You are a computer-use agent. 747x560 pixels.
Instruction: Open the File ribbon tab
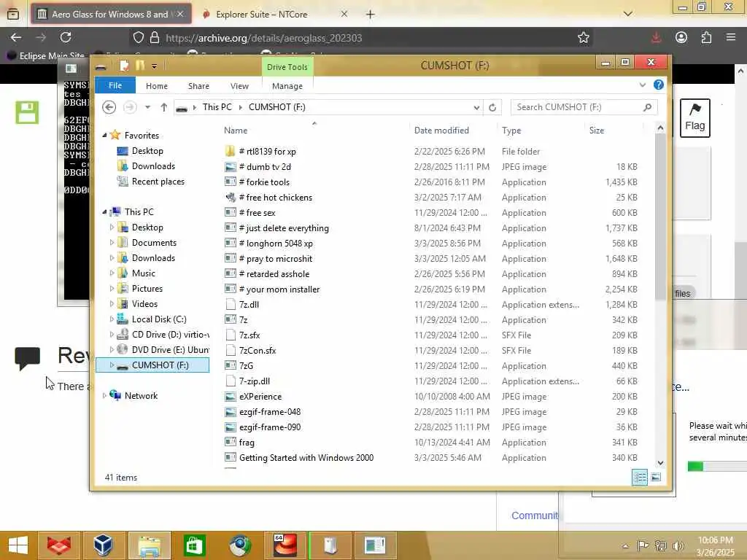pos(115,85)
